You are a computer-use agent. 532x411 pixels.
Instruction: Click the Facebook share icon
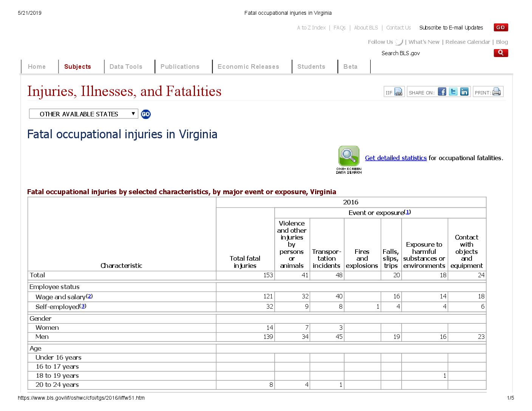[442, 92]
